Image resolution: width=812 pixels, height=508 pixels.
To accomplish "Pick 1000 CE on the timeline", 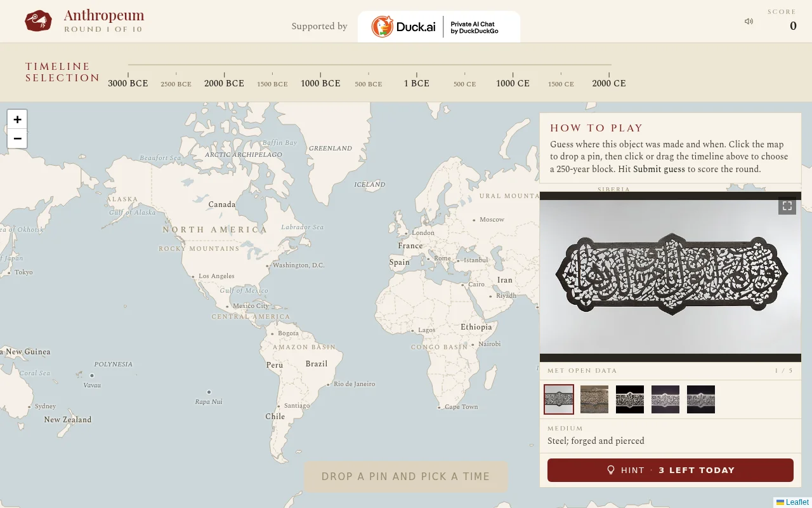I will pyautogui.click(x=513, y=83).
